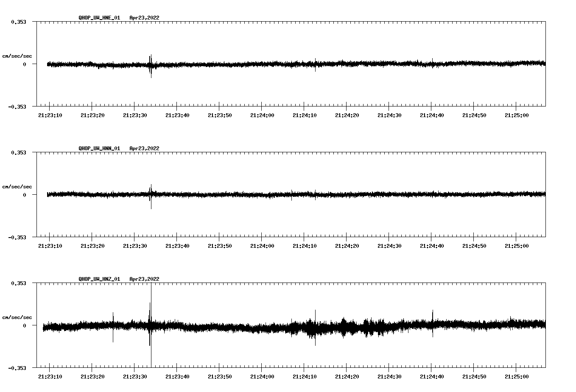Click the 21:23:10 time label on HNZ plot
Viewport: 576px width, 392px height.
point(50,377)
